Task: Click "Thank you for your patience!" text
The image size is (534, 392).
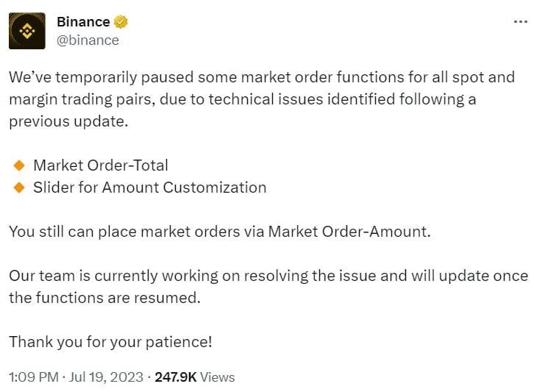Action: 110,342
